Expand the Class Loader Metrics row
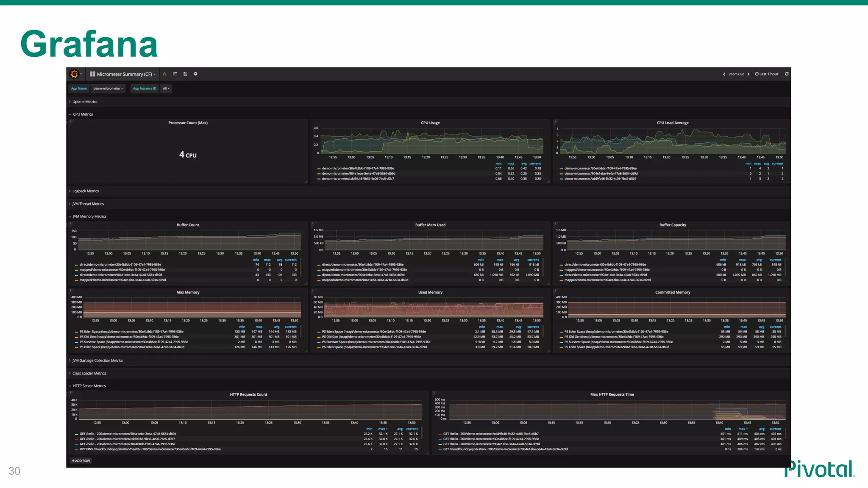The width and height of the screenshot is (868, 488). (89, 373)
